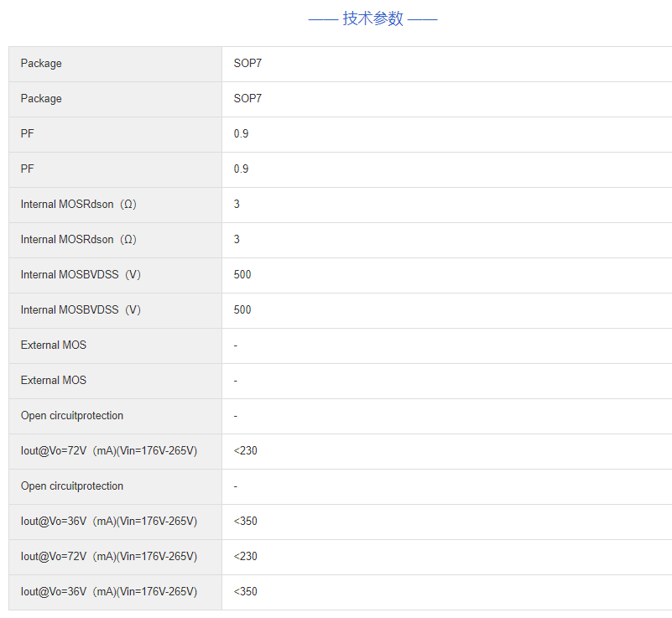Click the 500 value in the second MOSBVDSS row
This screenshot has height=618, width=672.
pyautogui.click(x=242, y=310)
